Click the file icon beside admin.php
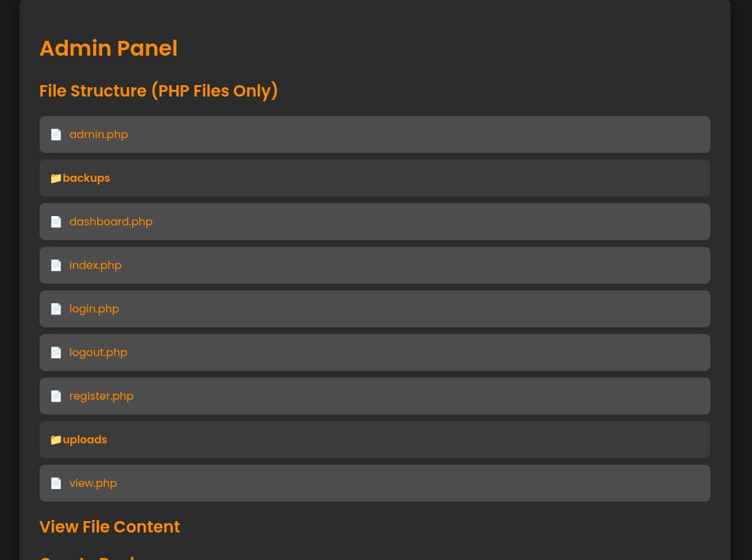 [x=56, y=135]
